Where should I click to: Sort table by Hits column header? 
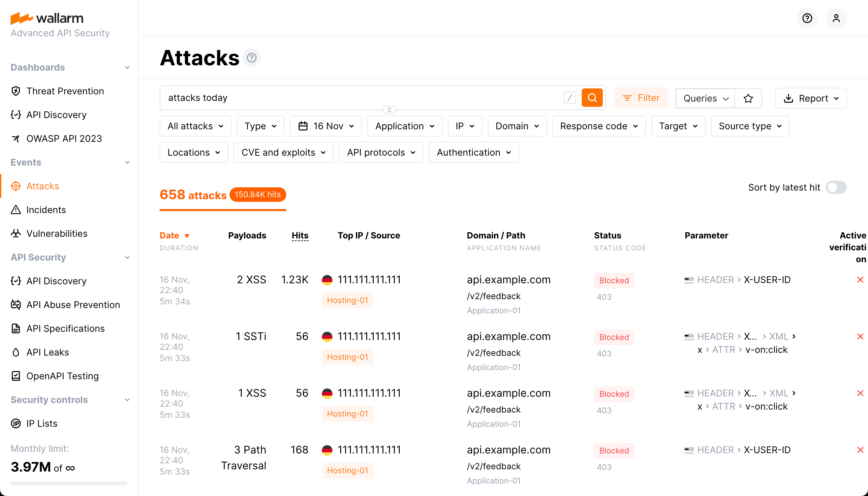point(300,235)
